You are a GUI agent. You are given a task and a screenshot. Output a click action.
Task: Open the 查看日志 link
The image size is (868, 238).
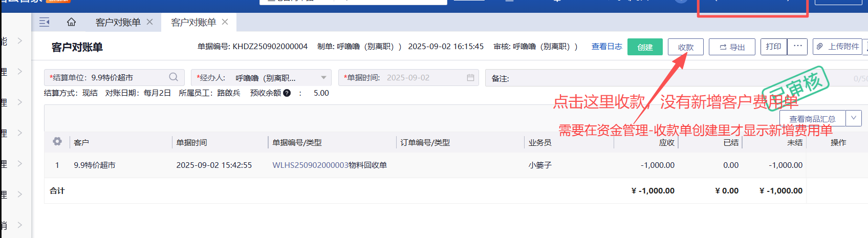606,47
